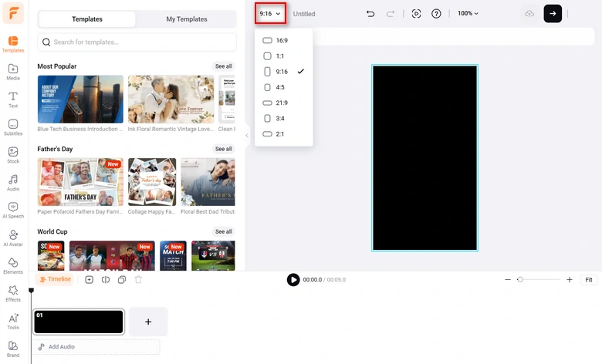
Task: Click the cloud save icon
Action: 529,14
